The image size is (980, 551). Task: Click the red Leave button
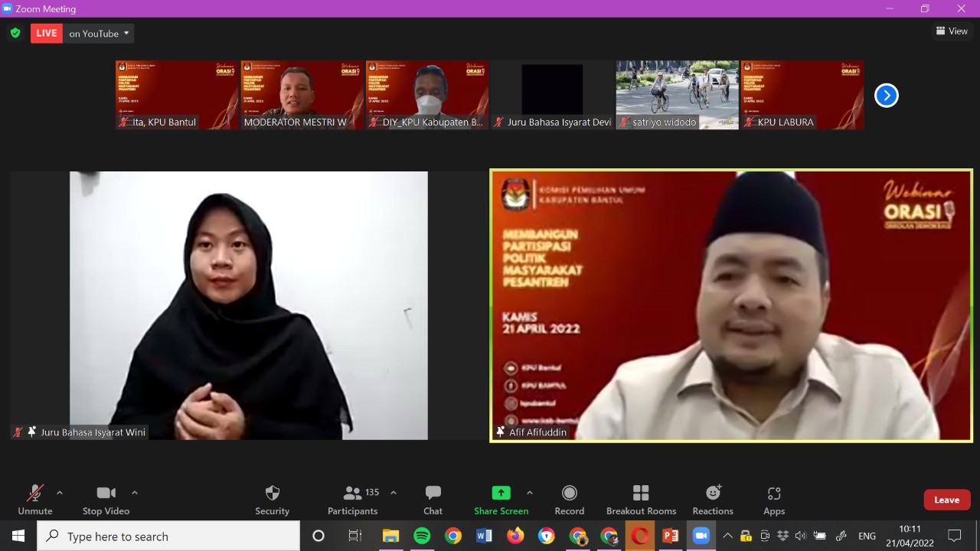coord(946,500)
